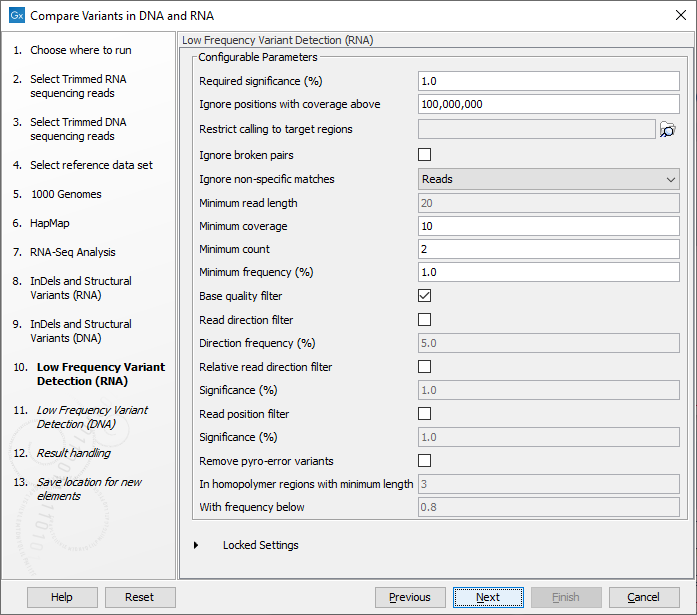The width and height of the screenshot is (697, 615).
Task: Open the Select reference data set step
Action: (x=91, y=165)
